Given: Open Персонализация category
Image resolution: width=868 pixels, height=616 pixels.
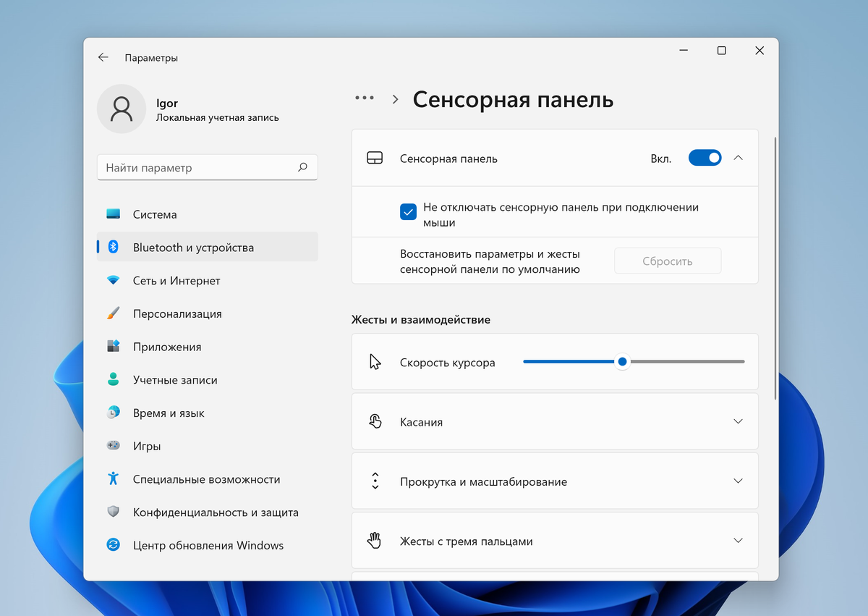Looking at the screenshot, I should (208, 313).
